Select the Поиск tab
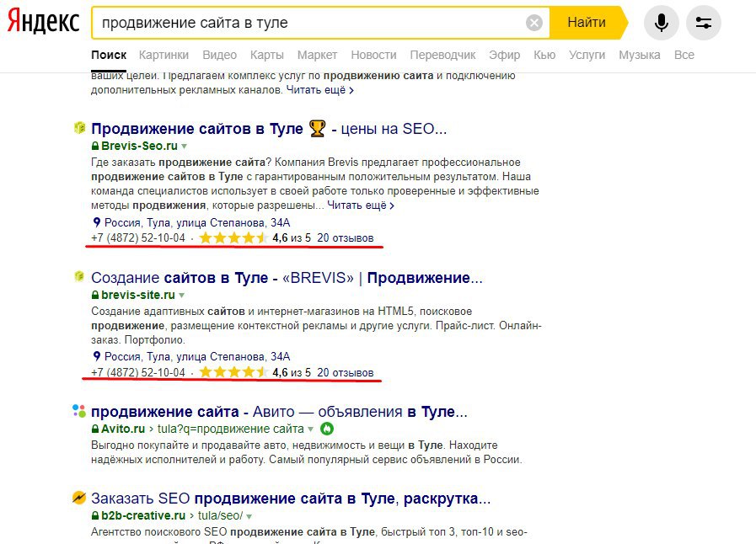Image resolution: width=756 pixels, height=544 pixels. 109,55
